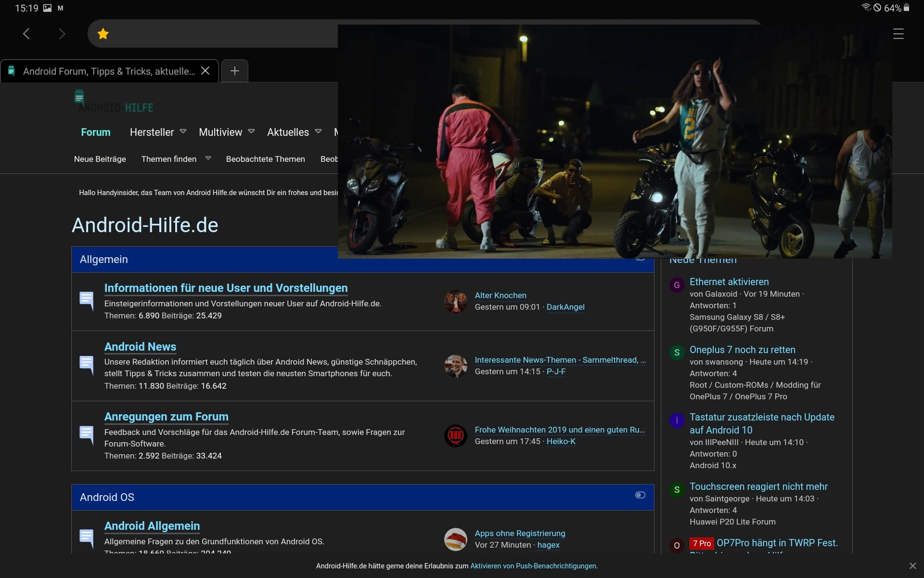The width and height of the screenshot is (924, 578).
Task: Click avatar next to Frohe Weihnachten thread
Action: point(455,435)
